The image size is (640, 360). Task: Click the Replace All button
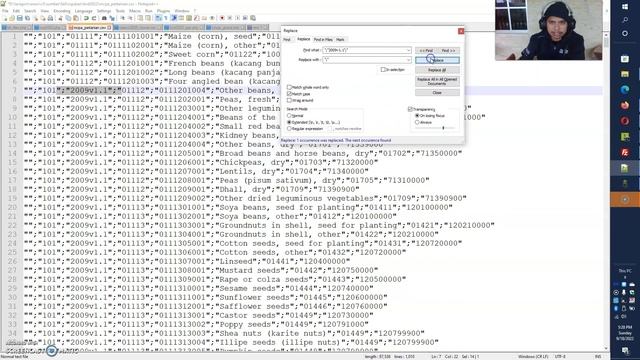(437, 70)
